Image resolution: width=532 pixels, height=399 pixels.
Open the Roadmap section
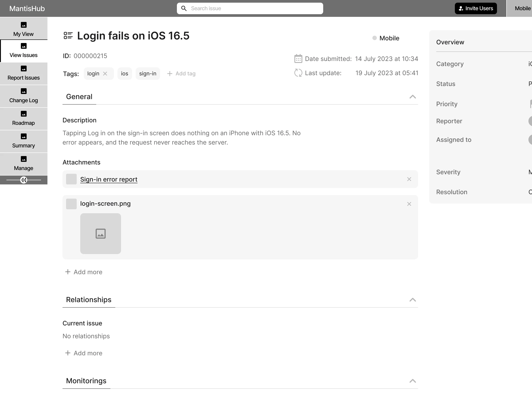pyautogui.click(x=23, y=119)
